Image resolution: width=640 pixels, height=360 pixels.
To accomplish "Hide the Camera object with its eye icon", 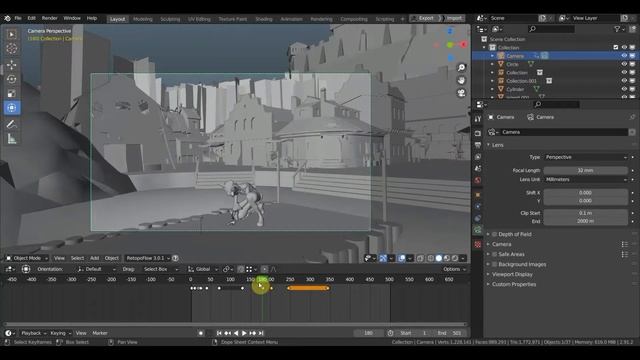I will click(624, 56).
